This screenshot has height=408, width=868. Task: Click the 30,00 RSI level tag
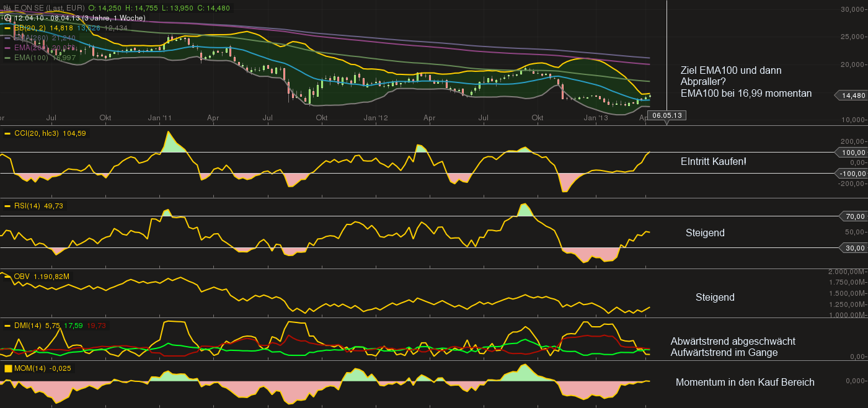point(854,248)
